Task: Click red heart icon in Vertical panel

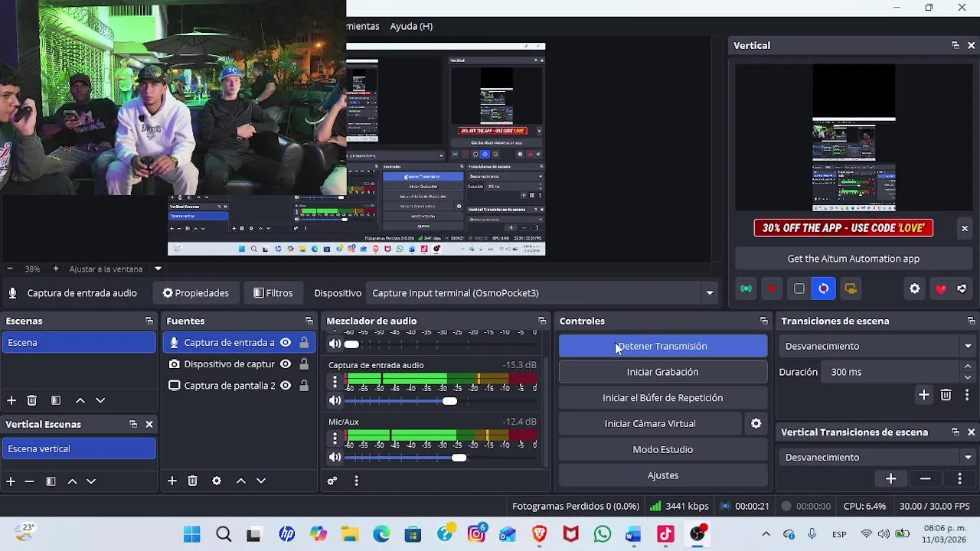Action: (941, 289)
